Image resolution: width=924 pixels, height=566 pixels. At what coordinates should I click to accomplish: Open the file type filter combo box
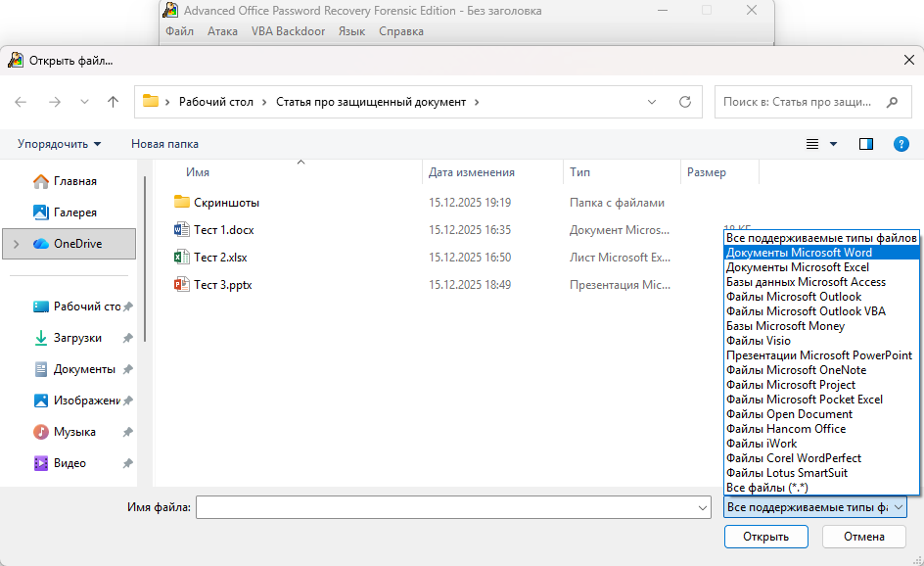click(815, 507)
